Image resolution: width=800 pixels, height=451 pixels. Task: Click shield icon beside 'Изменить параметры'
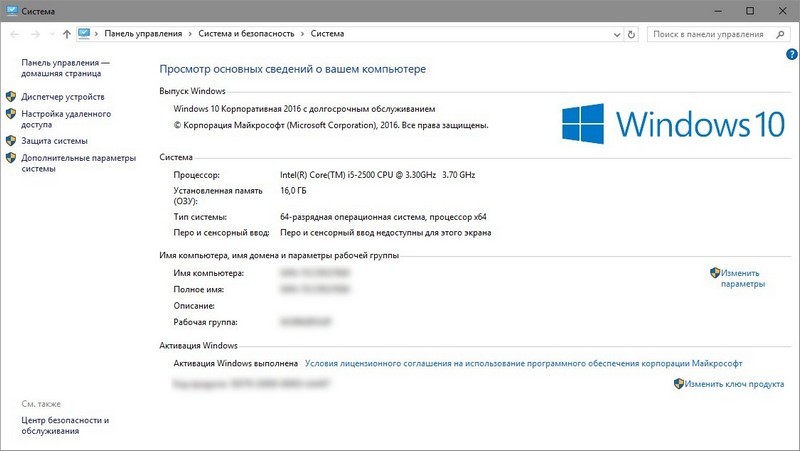[x=715, y=272]
